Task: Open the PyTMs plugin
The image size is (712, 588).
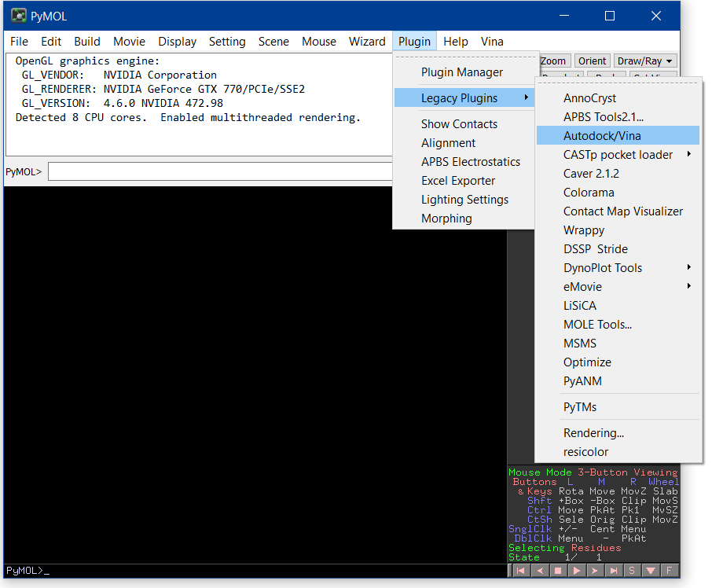Action: [618, 407]
